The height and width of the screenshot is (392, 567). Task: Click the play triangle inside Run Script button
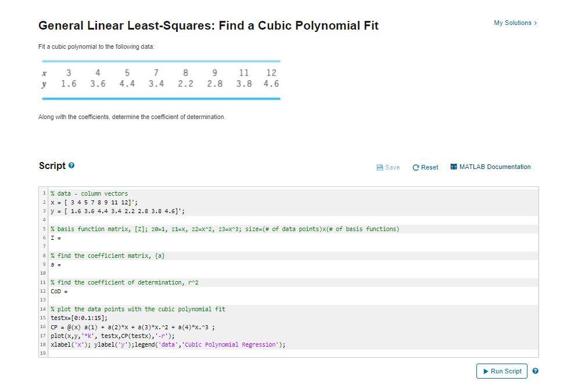click(485, 371)
